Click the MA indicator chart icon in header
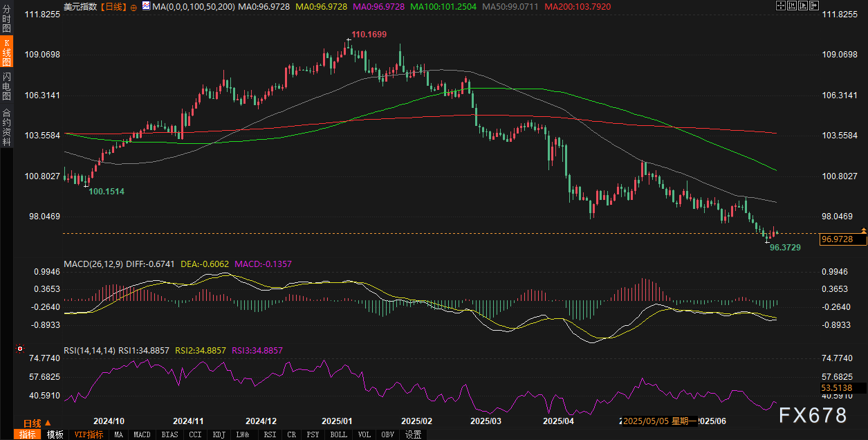 (146, 6)
